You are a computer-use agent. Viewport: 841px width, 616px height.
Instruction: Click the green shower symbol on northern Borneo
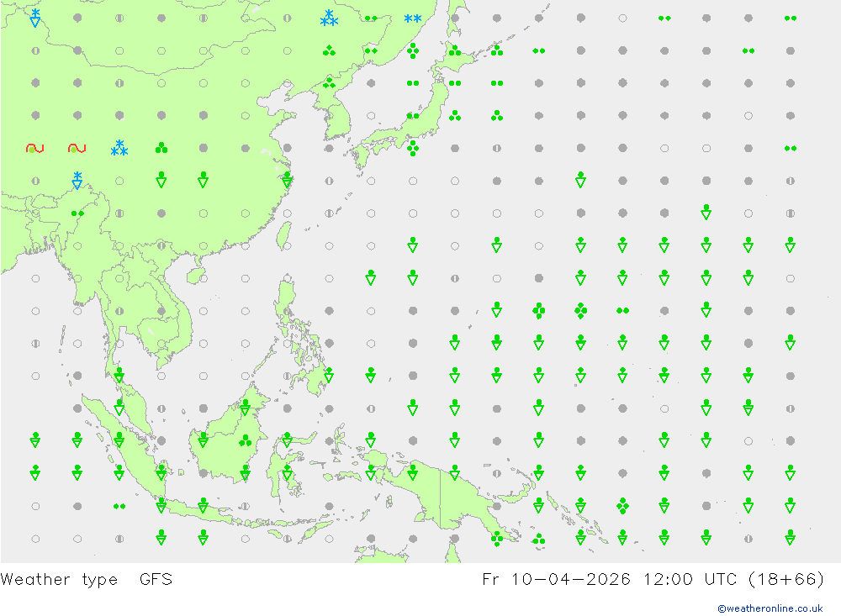point(245,408)
